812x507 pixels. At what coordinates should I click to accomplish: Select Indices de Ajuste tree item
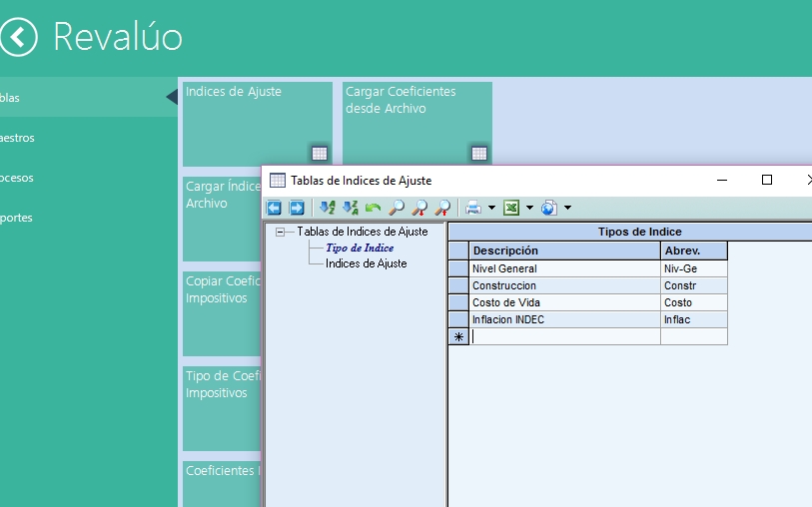366,263
